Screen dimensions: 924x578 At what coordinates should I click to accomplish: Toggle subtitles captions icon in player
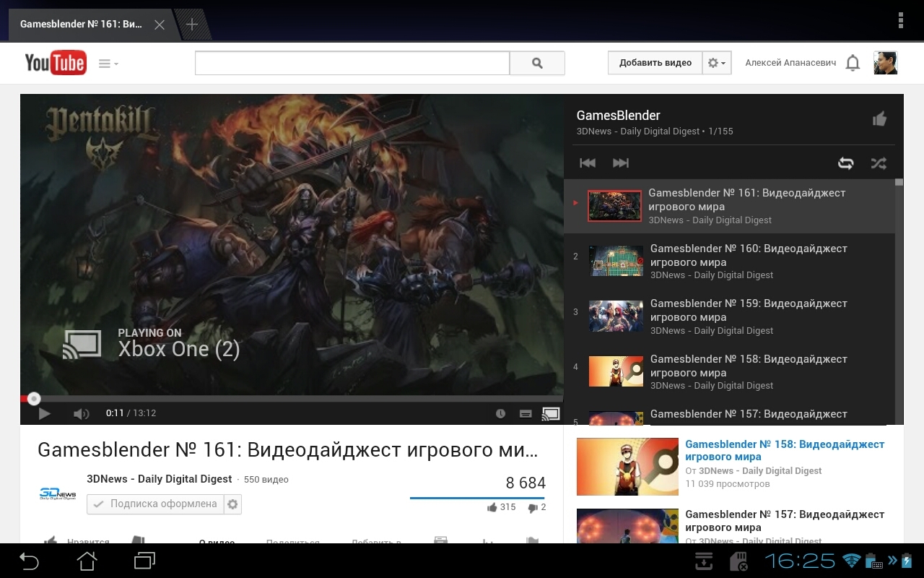coord(526,413)
